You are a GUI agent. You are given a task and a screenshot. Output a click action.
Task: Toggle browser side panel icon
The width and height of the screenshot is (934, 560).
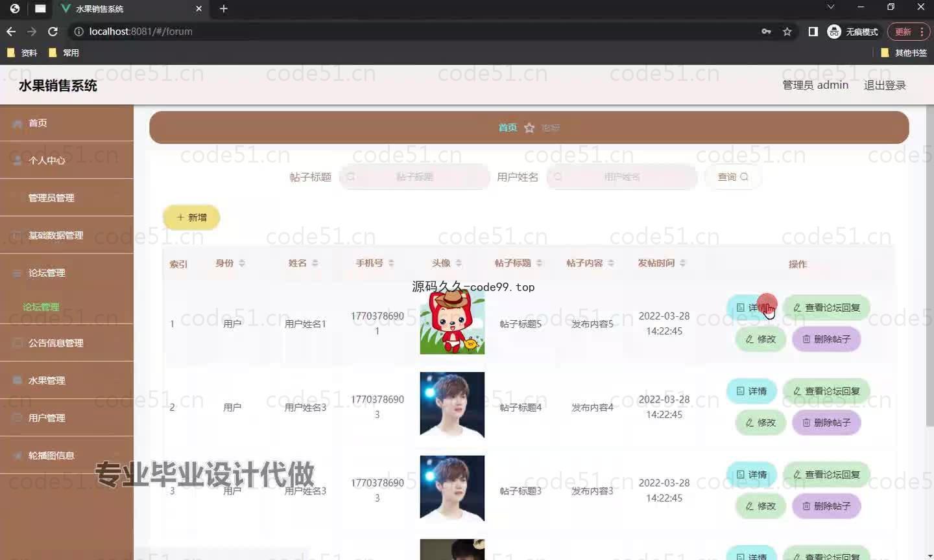coord(813,31)
